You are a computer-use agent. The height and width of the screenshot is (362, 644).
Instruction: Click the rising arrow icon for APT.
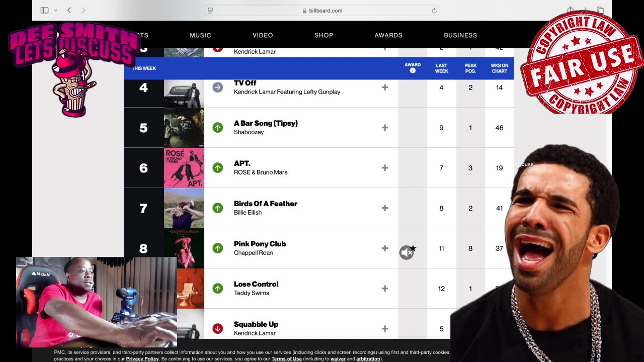point(217,168)
